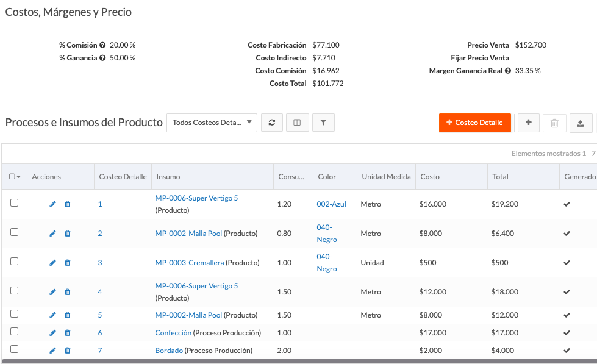This screenshot has height=364, width=597.
Task: Click the Costo column header
Action: click(x=430, y=177)
